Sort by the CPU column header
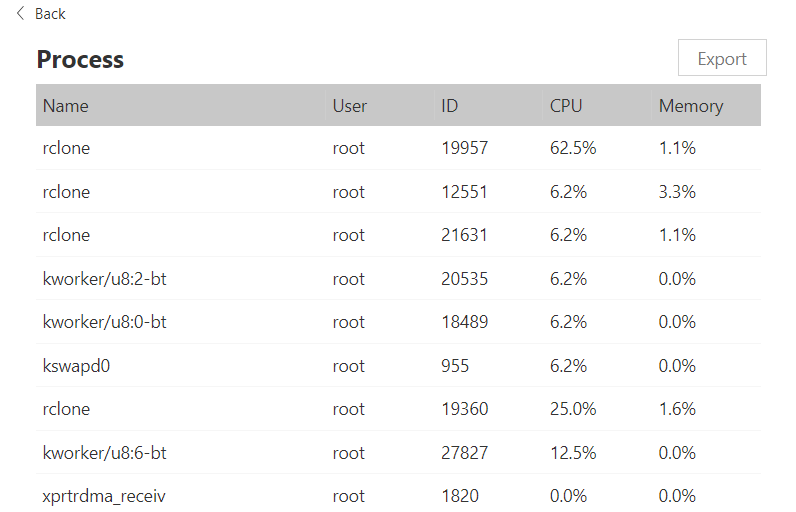 coord(566,105)
